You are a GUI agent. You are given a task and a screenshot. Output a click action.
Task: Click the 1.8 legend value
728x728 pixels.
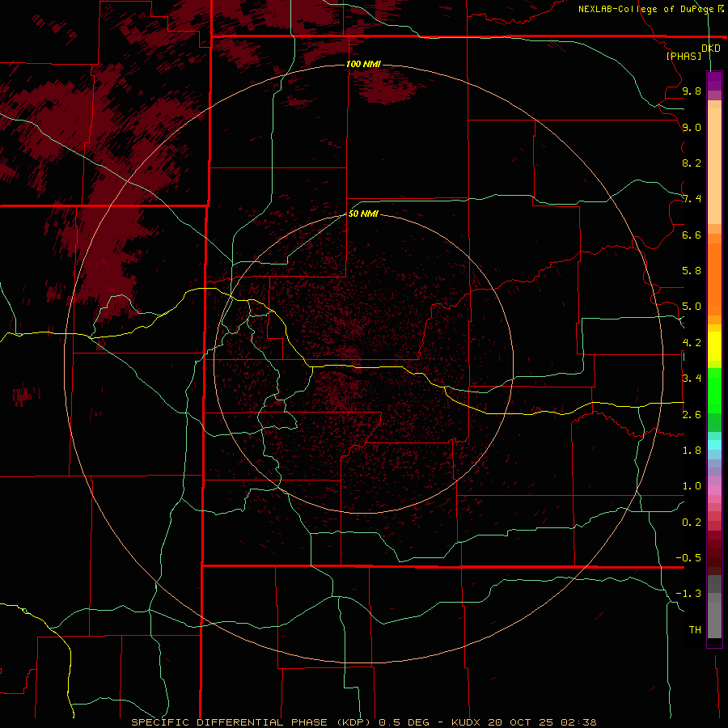692,451
